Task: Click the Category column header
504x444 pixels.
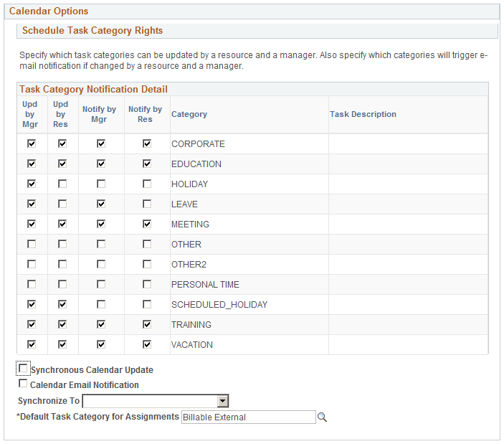Action: (x=189, y=114)
